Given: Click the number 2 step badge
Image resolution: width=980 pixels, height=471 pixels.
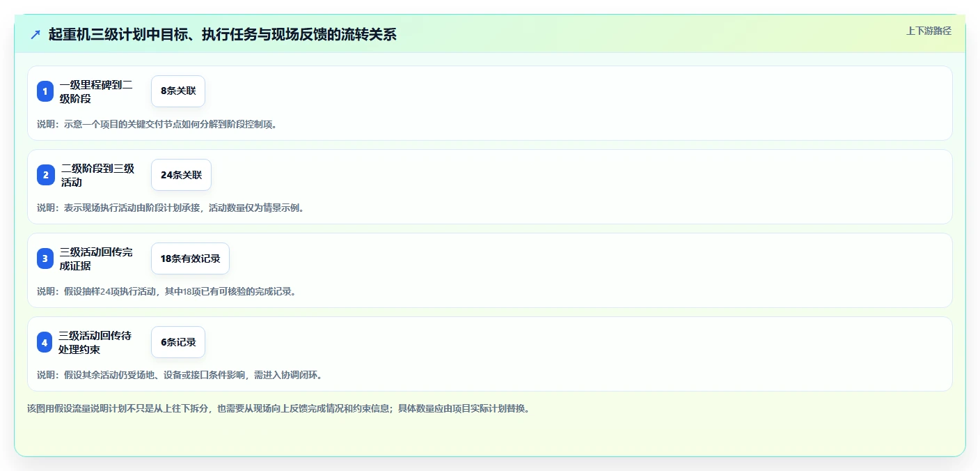Looking at the screenshot, I should click(x=45, y=175).
